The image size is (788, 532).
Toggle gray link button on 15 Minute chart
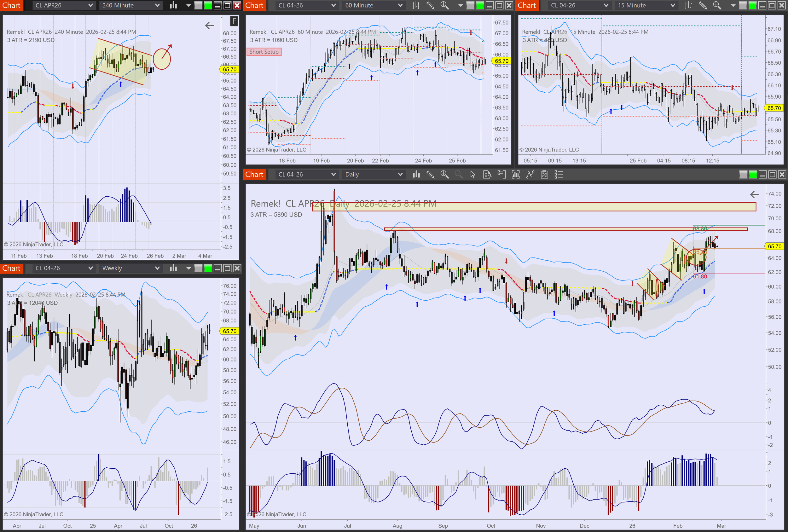click(743, 5)
